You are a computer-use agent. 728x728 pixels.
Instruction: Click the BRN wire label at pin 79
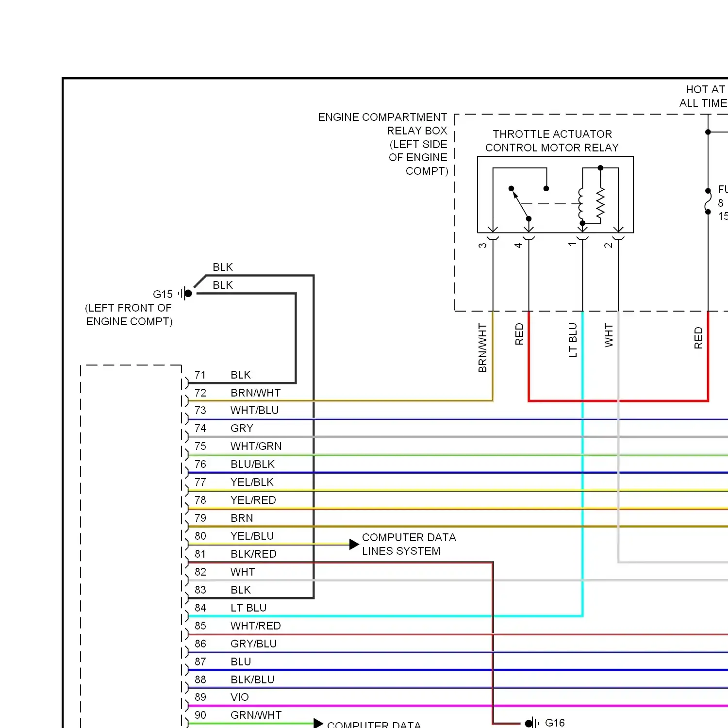pos(242,518)
